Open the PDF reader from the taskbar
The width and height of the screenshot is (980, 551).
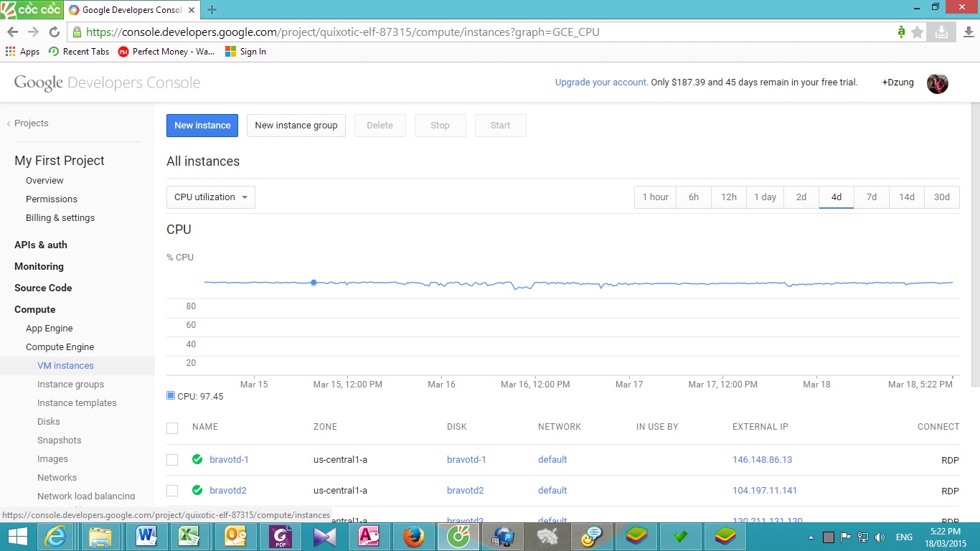coord(279,537)
